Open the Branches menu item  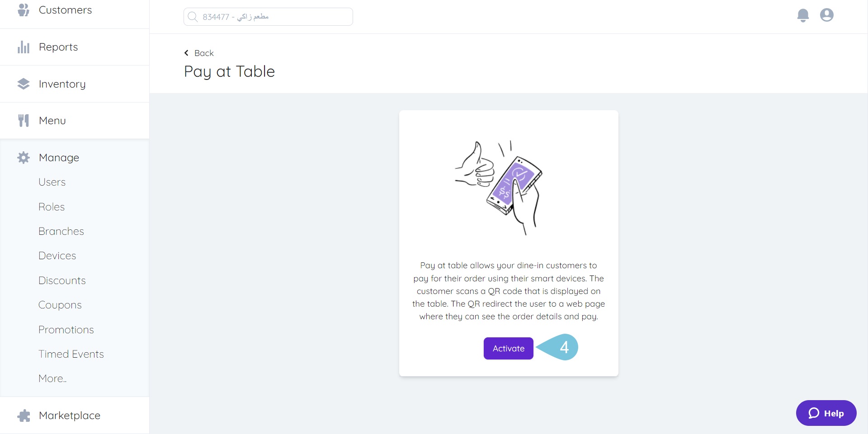pos(61,231)
